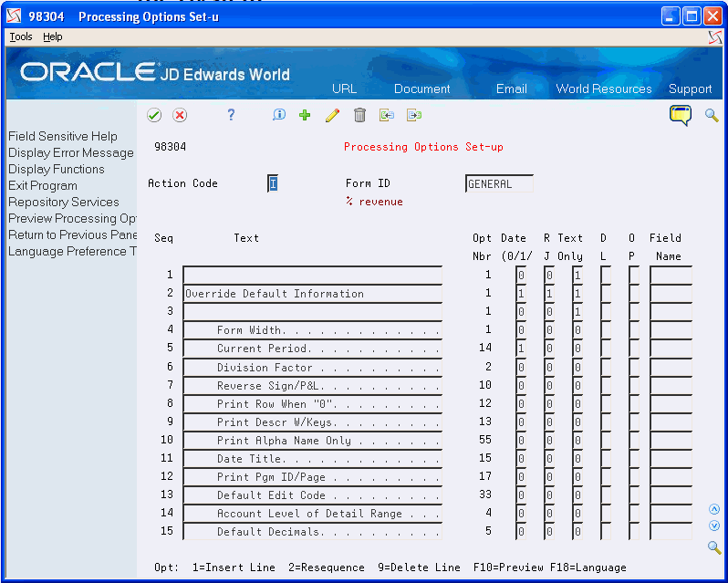Select Display Functions
This screenshot has height=583, width=728.
tap(57, 169)
